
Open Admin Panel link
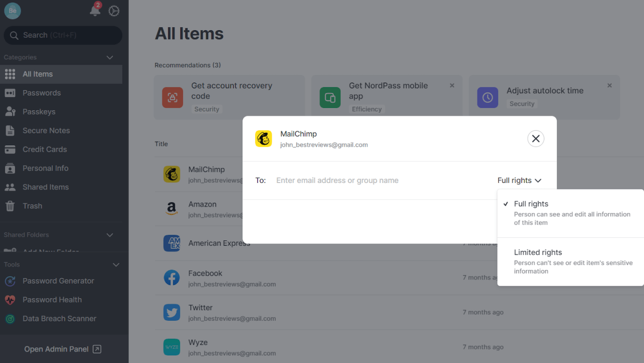point(63,349)
